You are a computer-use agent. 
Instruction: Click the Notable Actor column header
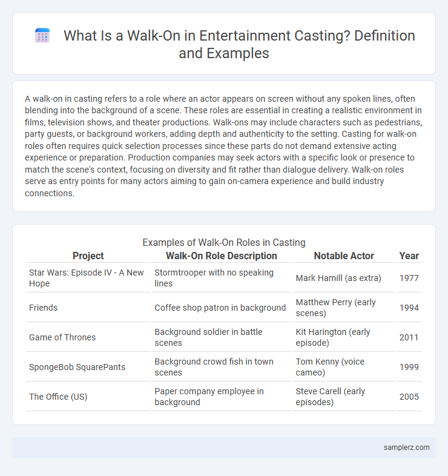click(344, 256)
